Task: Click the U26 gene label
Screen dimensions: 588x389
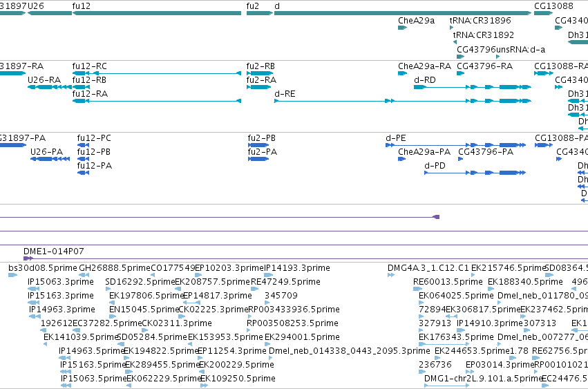Action: tap(36, 6)
